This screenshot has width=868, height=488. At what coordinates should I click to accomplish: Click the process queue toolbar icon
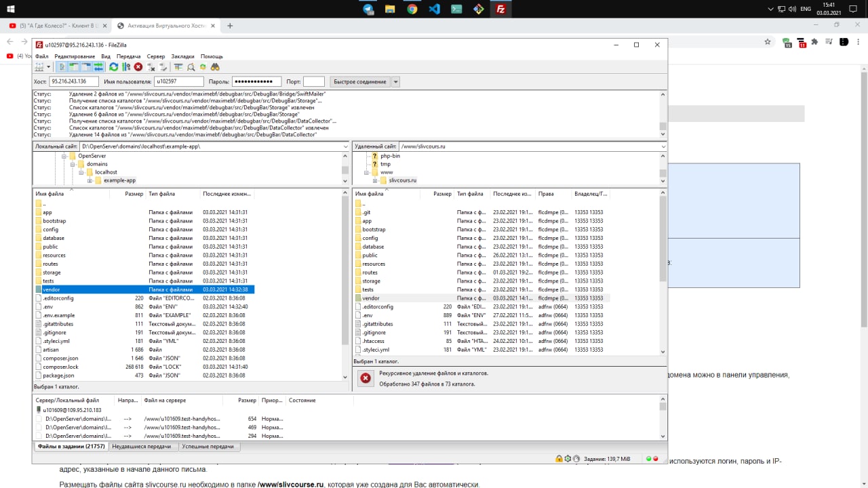coord(126,67)
